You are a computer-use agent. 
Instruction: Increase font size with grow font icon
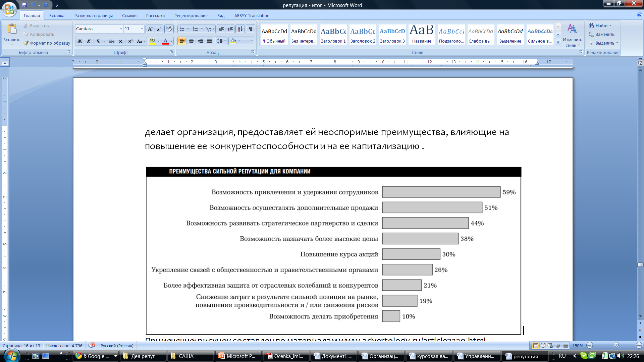point(150,29)
